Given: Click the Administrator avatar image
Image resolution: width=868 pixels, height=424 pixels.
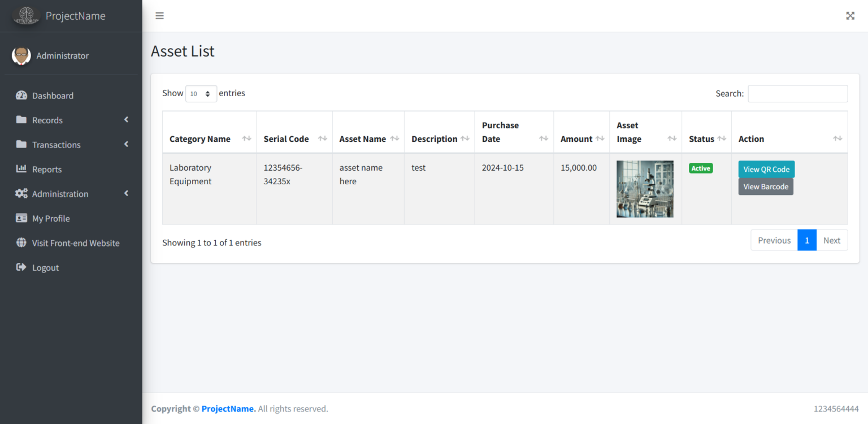Looking at the screenshot, I should [21, 55].
